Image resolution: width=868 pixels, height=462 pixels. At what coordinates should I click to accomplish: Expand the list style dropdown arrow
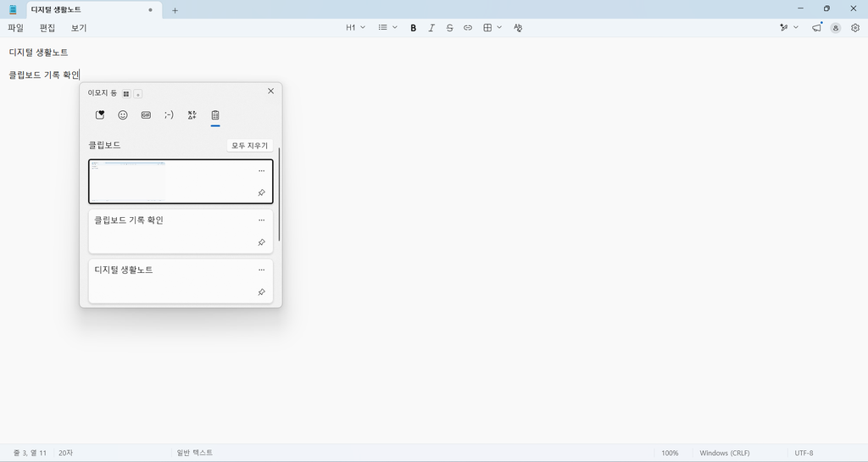[395, 27]
